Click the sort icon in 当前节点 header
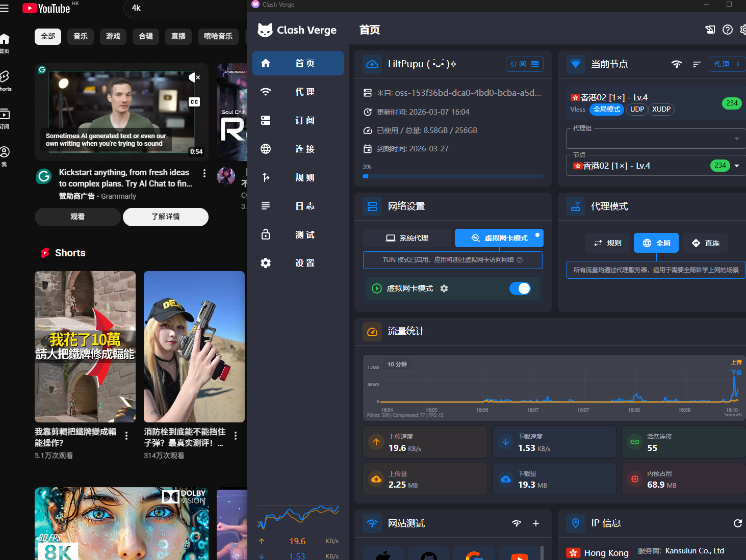Viewport: 746px width, 560px height. pyautogui.click(x=697, y=64)
